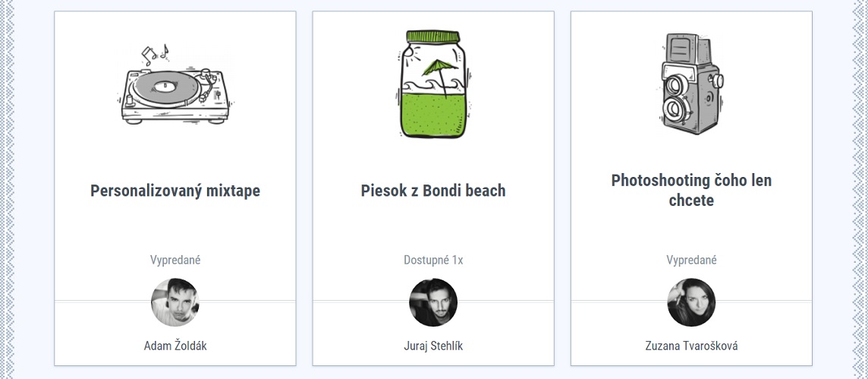The image size is (868, 379).
Task: Open Zuzana Tvarošková's profile photo
Action: pyautogui.click(x=691, y=302)
